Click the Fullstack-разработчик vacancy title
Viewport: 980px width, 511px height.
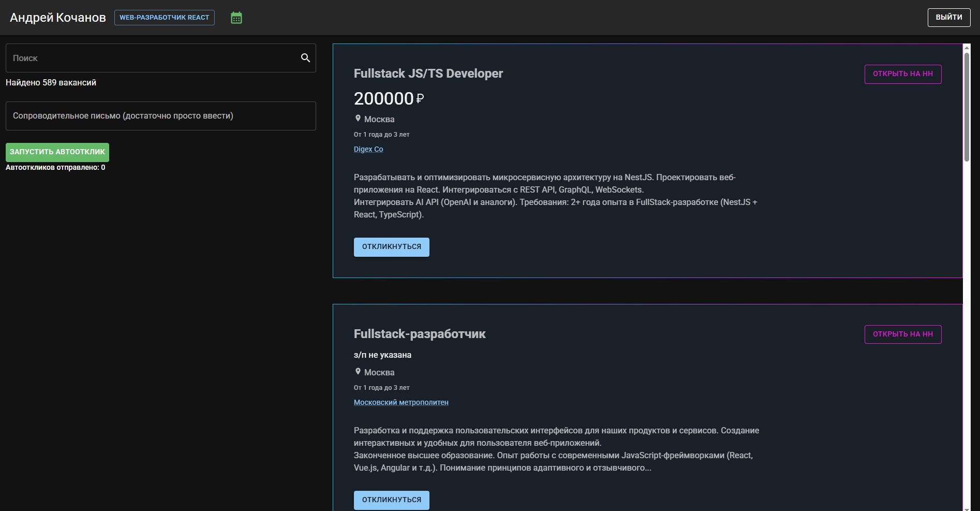(419, 334)
